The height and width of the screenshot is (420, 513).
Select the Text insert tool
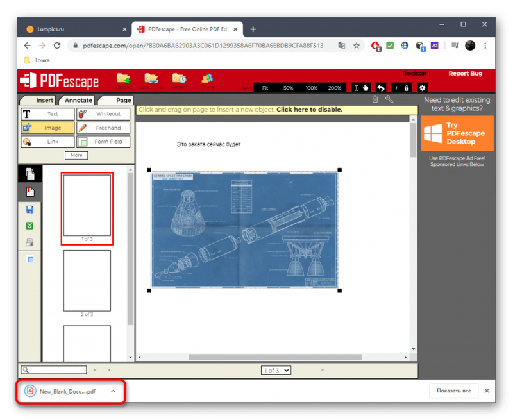coord(47,114)
